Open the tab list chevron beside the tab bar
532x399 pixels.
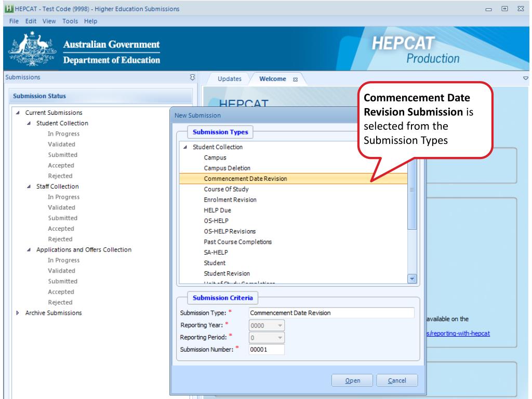(x=526, y=78)
